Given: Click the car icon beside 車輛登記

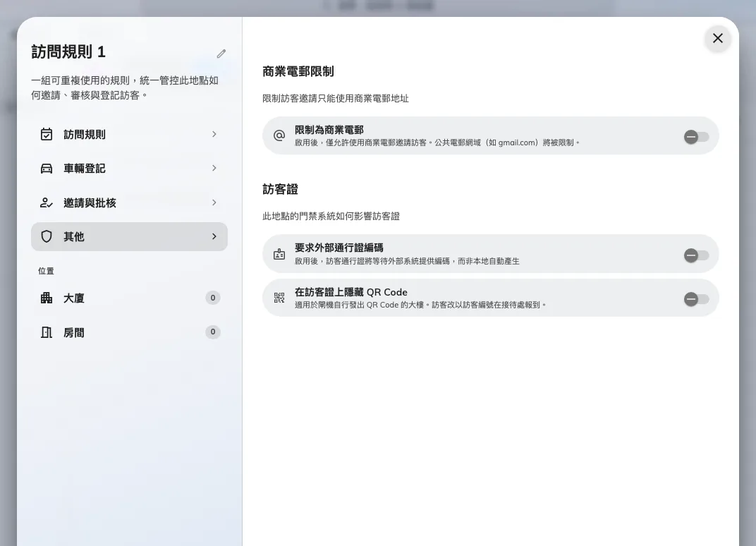Looking at the screenshot, I should [47, 169].
